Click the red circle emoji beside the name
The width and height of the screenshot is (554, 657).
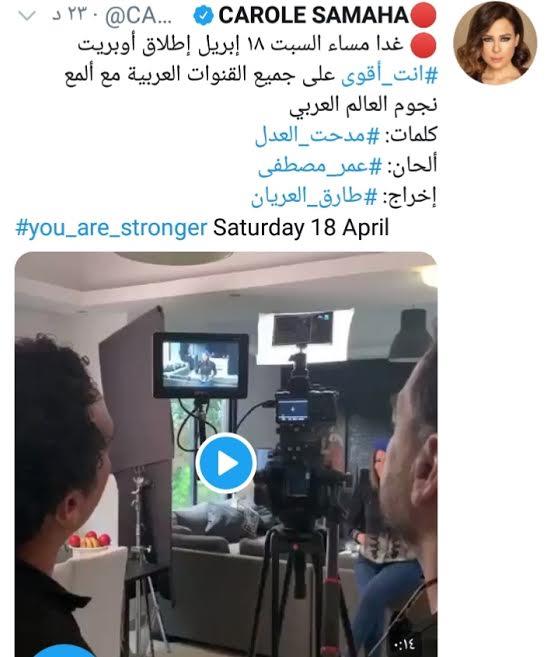tap(423, 15)
